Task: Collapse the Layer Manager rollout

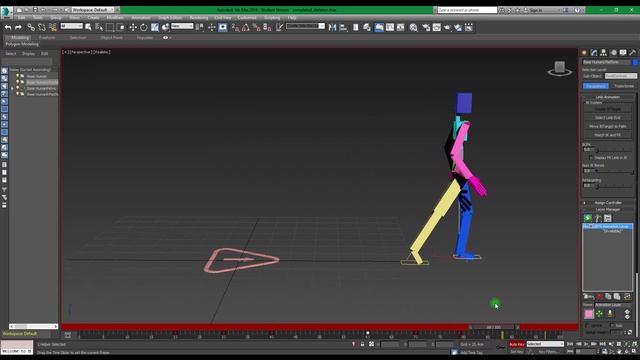Action: click(608, 209)
